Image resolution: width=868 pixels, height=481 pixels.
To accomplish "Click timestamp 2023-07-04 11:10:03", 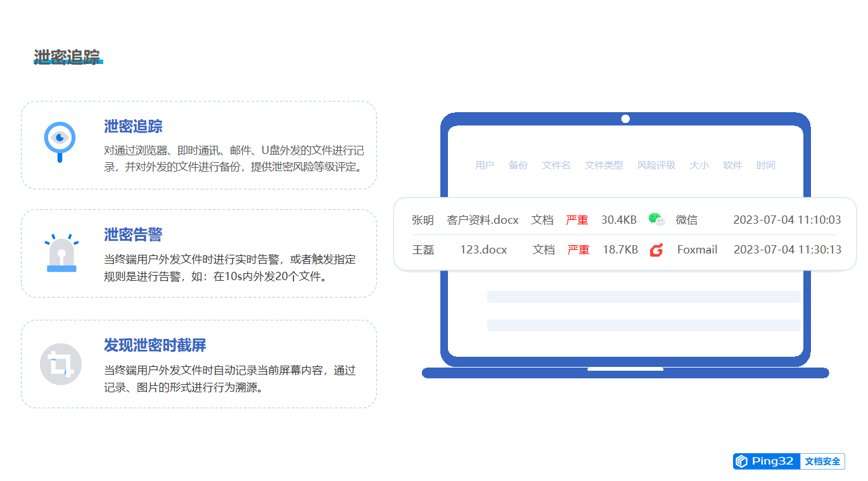I will pyautogui.click(x=787, y=220).
